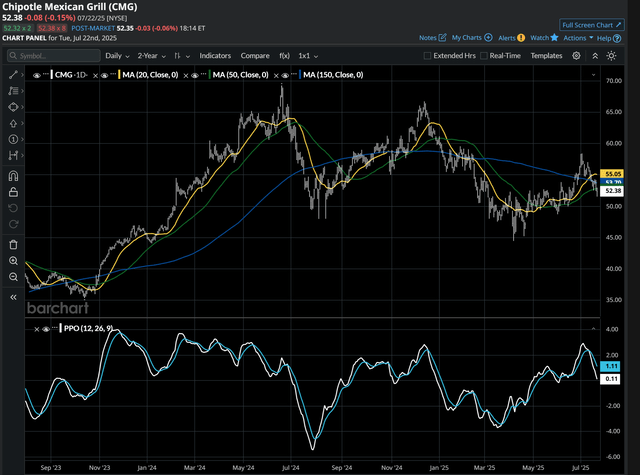Hide the MA (150, Close, 0) line
The image size is (640, 475).
pos(285,75)
